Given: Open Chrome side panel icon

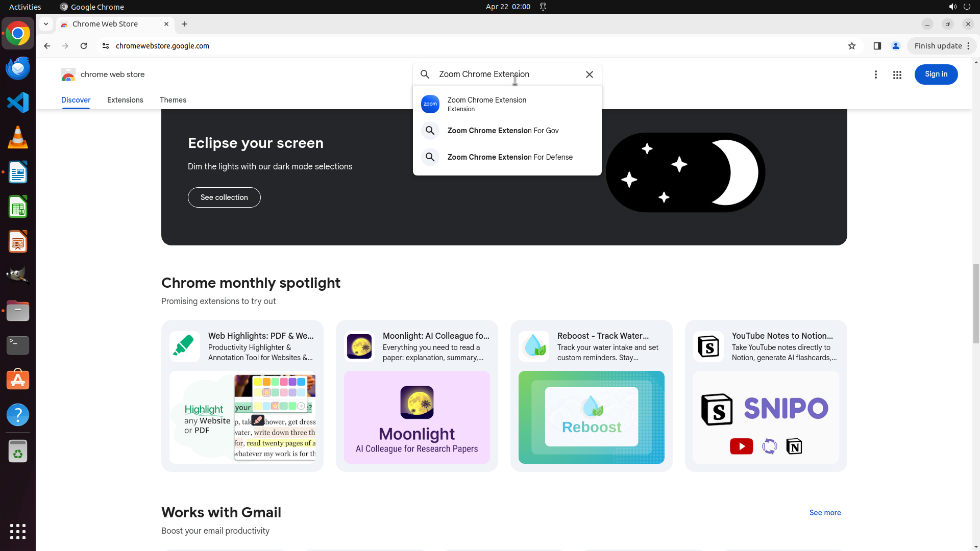Looking at the screenshot, I should (877, 46).
